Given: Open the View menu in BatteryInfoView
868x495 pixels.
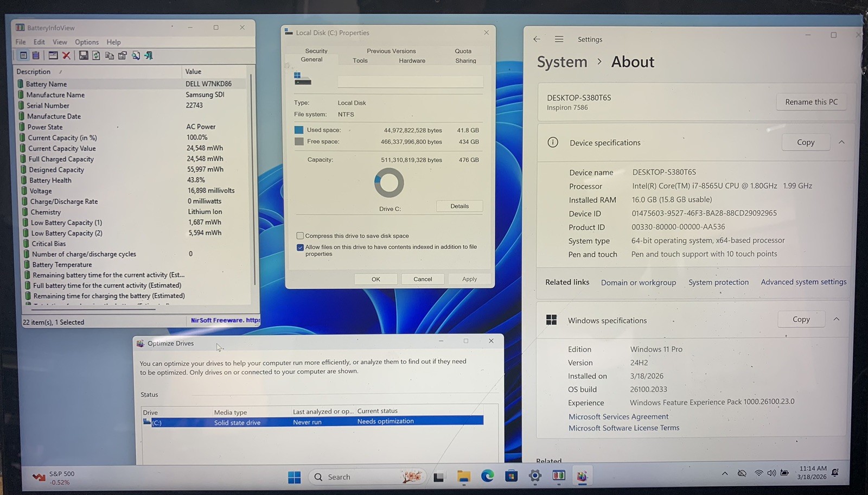Looking at the screenshot, I should point(60,42).
